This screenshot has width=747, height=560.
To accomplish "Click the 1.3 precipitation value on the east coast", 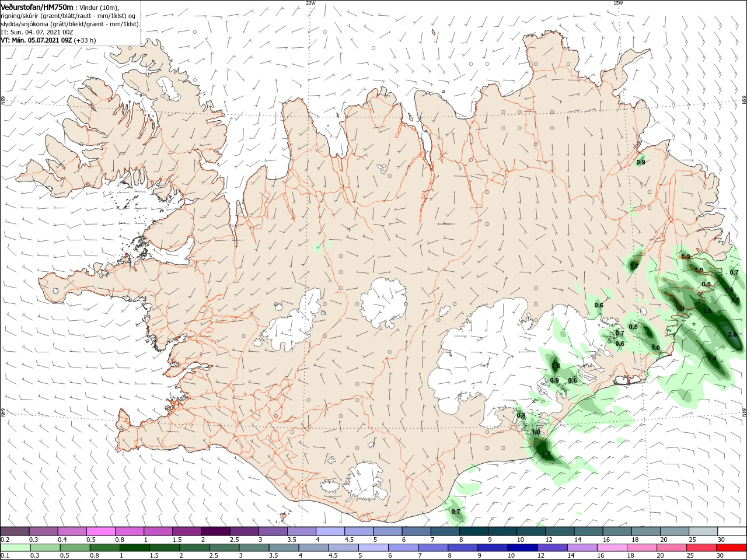I will pos(680,308).
